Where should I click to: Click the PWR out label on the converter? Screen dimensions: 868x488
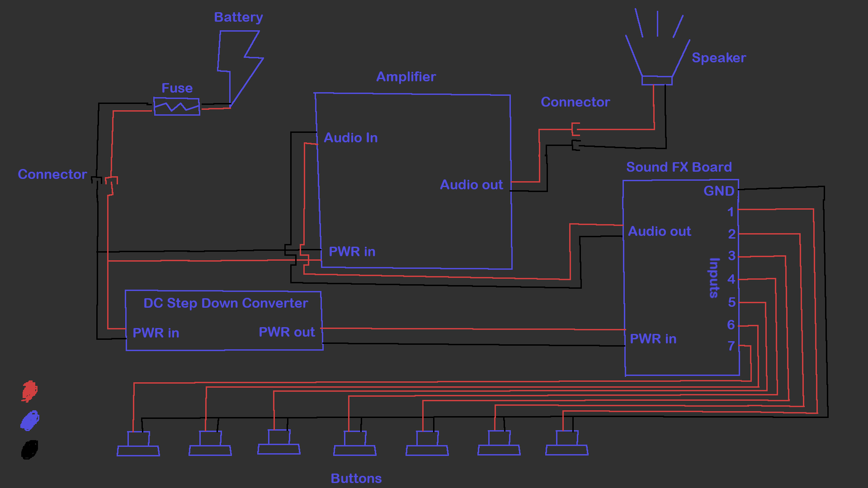pyautogui.click(x=287, y=332)
